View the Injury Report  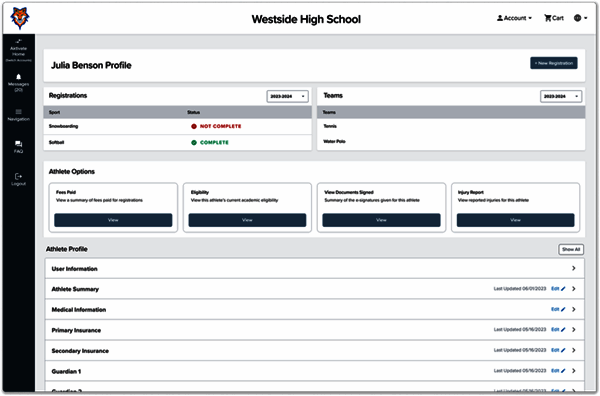click(515, 220)
